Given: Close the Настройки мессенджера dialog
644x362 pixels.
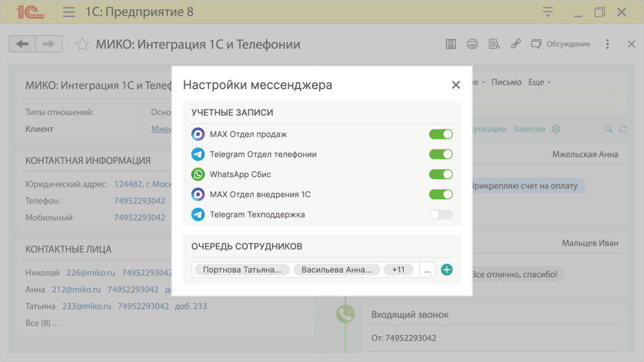Looking at the screenshot, I should pos(456,85).
